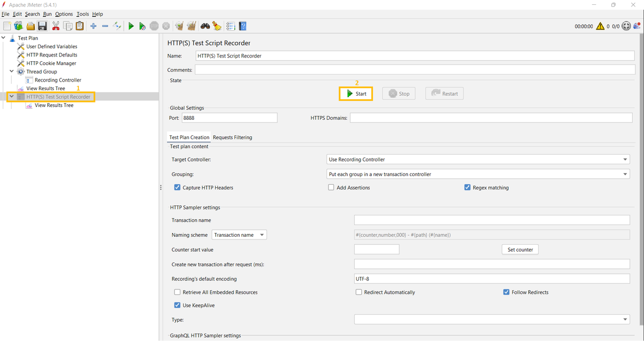
Task: Save the test plan with floppy icon
Action: (42, 26)
